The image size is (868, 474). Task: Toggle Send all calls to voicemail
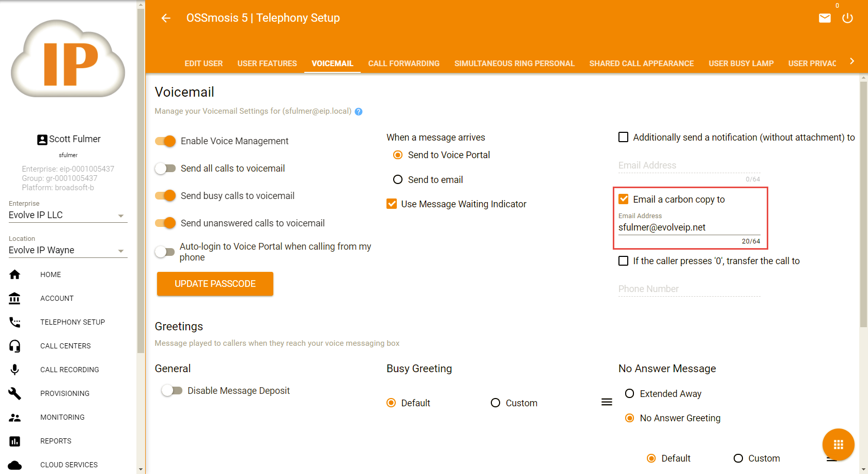165,169
